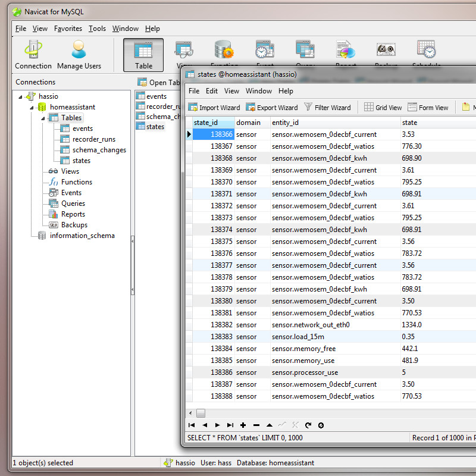Select the Views tree node

[70, 171]
